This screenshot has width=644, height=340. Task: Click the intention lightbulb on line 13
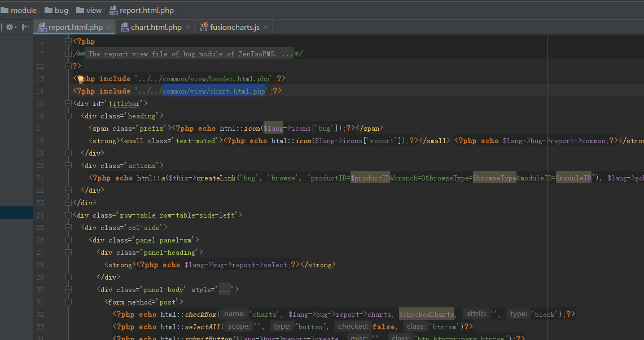click(80, 79)
